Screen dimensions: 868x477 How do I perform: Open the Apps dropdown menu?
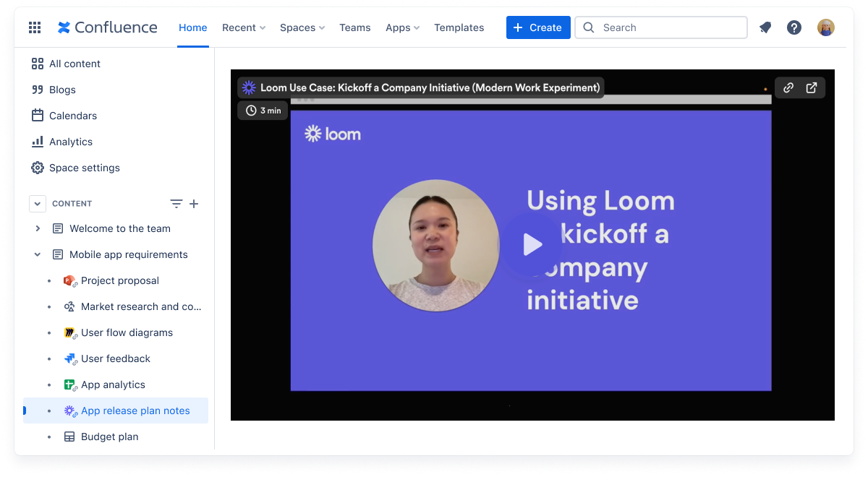(x=403, y=27)
